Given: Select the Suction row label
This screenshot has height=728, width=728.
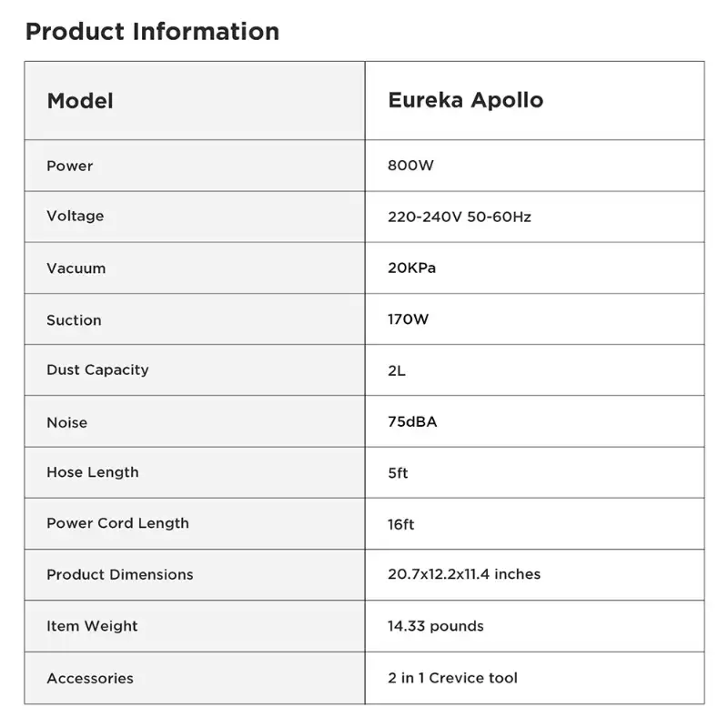Looking at the screenshot, I should point(74,320).
